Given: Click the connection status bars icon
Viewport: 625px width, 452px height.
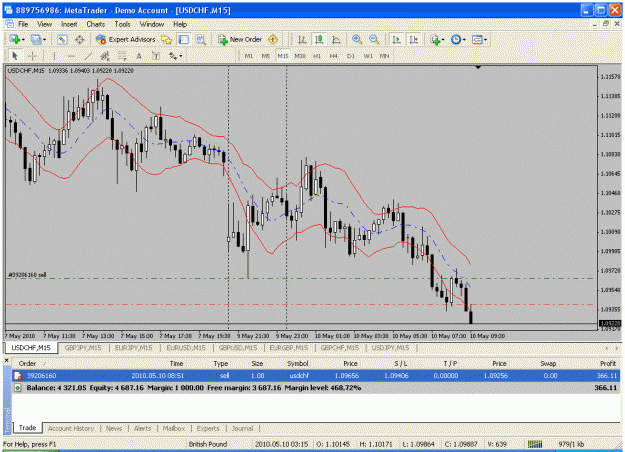Looking at the screenshot, I should [x=535, y=444].
